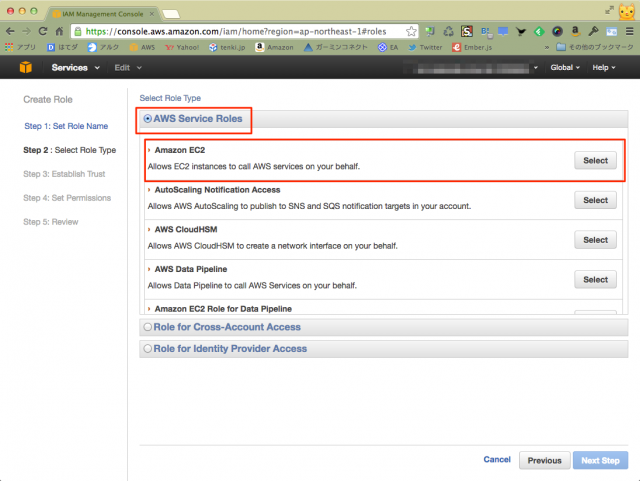Click the cat avatar icon at top right
This screenshot has width=640, height=481.
click(x=627, y=11)
